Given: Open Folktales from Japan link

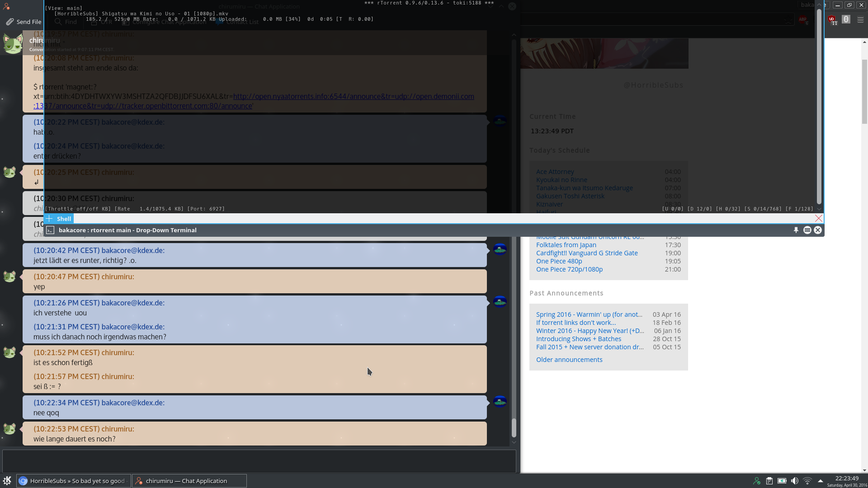Looking at the screenshot, I should (x=566, y=245).
